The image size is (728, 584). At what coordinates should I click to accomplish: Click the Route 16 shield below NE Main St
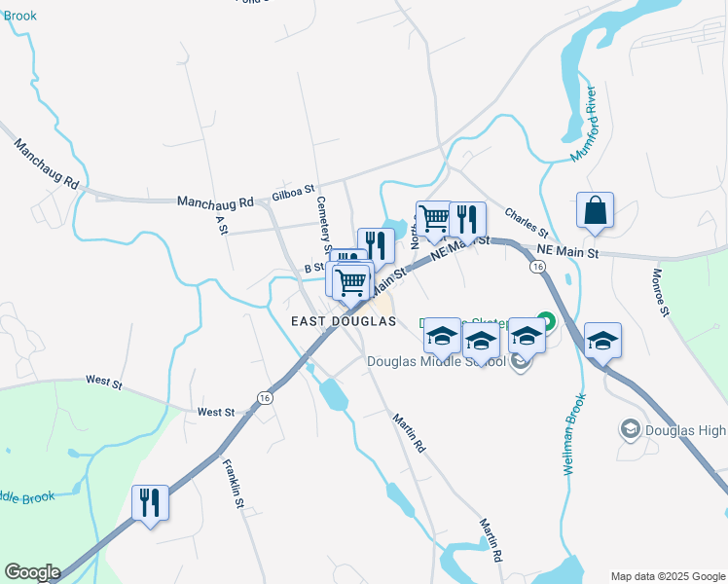tap(537, 267)
